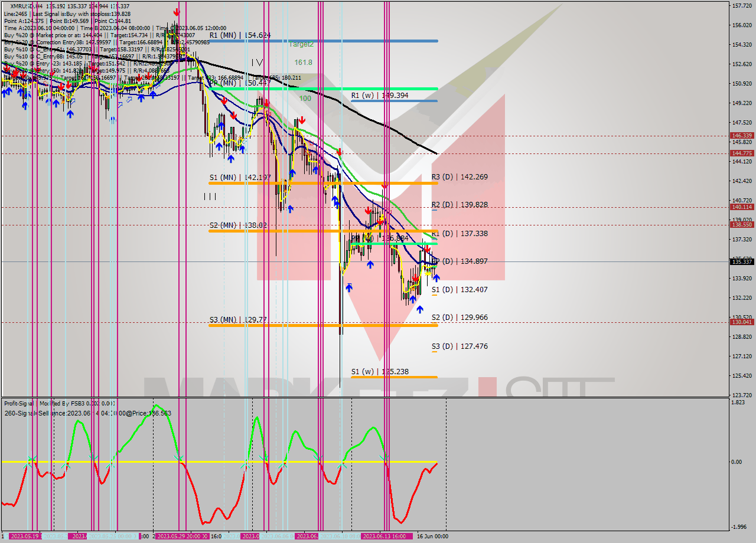
Task: Select the 16 Jun 00:00 time label
Action: [433, 536]
